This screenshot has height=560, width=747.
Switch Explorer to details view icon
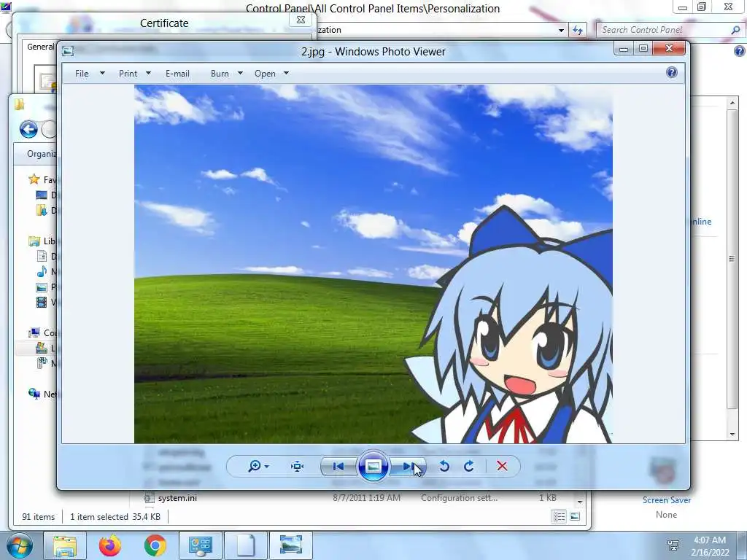pos(559,517)
